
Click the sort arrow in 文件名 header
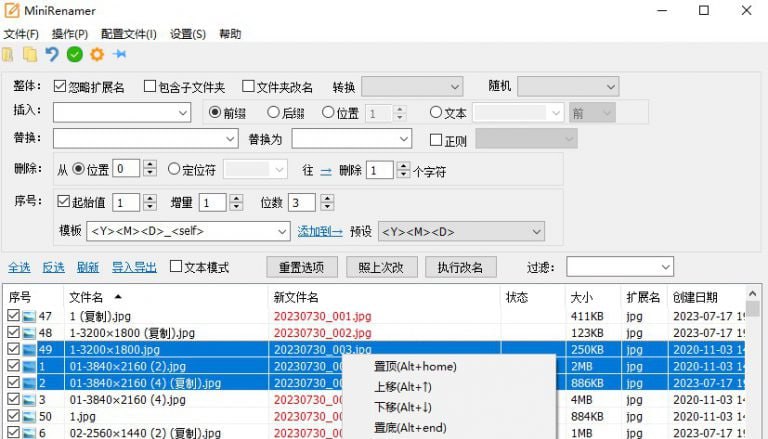118,296
